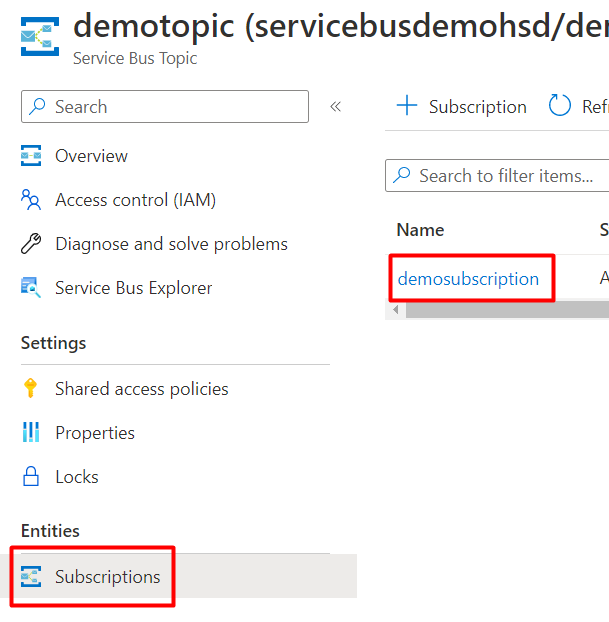The height and width of the screenshot is (622, 609).
Task: Click the Service Bus Topic header icon
Action: 40,36
